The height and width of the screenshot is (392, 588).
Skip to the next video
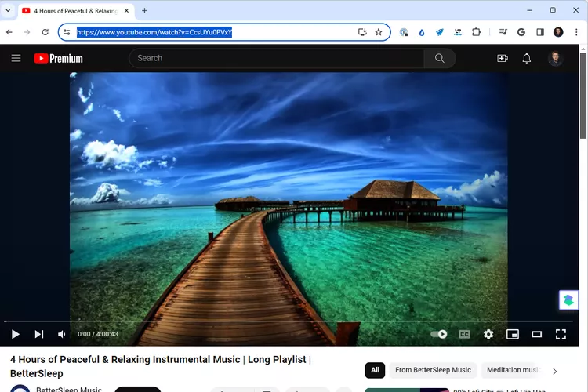(x=39, y=334)
